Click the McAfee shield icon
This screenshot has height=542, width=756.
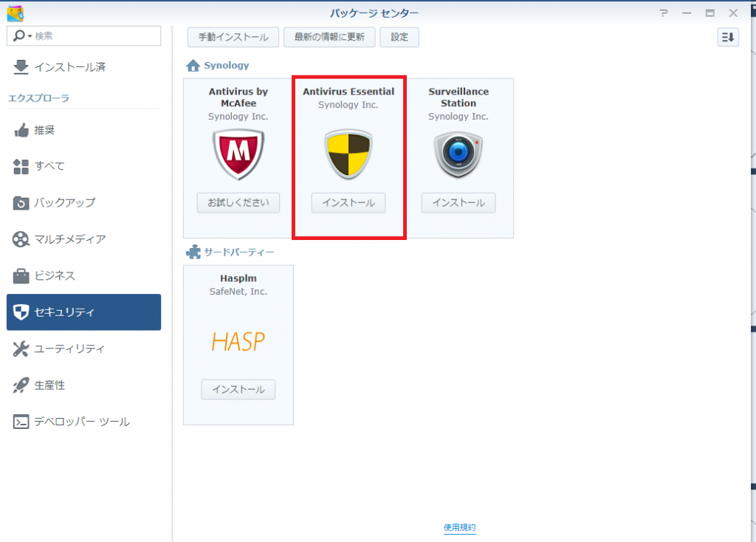[238, 154]
